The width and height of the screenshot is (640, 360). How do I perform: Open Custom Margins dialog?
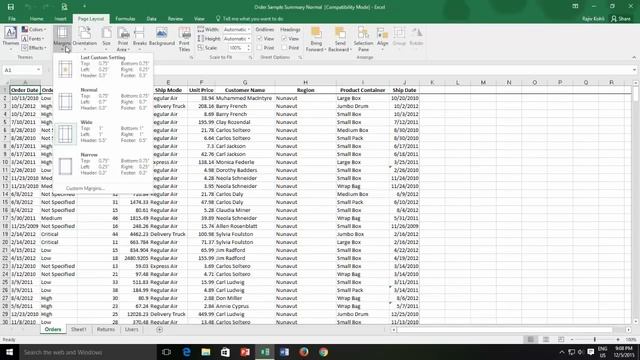pos(85,189)
